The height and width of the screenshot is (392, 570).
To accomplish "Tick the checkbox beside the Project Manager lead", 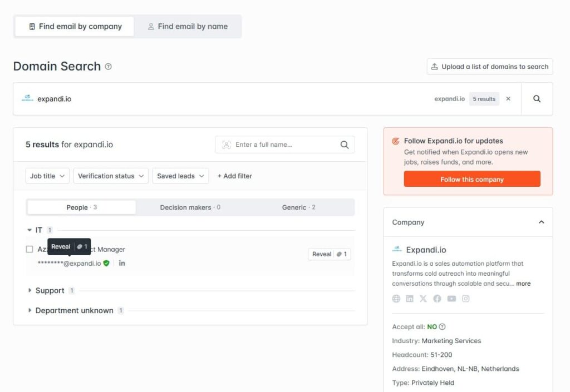I will [x=30, y=249].
